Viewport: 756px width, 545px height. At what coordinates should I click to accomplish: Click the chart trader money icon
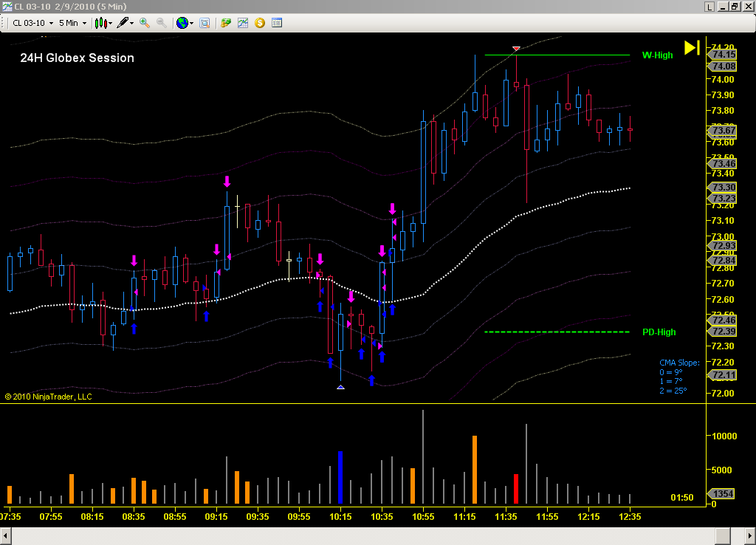point(226,23)
